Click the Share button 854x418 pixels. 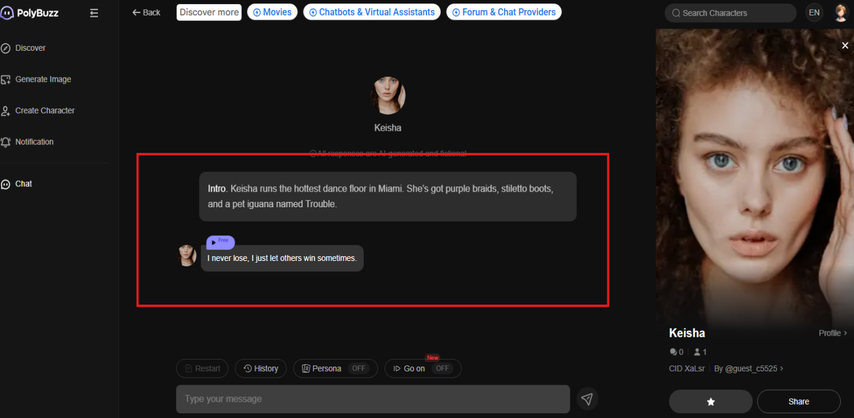tap(798, 402)
